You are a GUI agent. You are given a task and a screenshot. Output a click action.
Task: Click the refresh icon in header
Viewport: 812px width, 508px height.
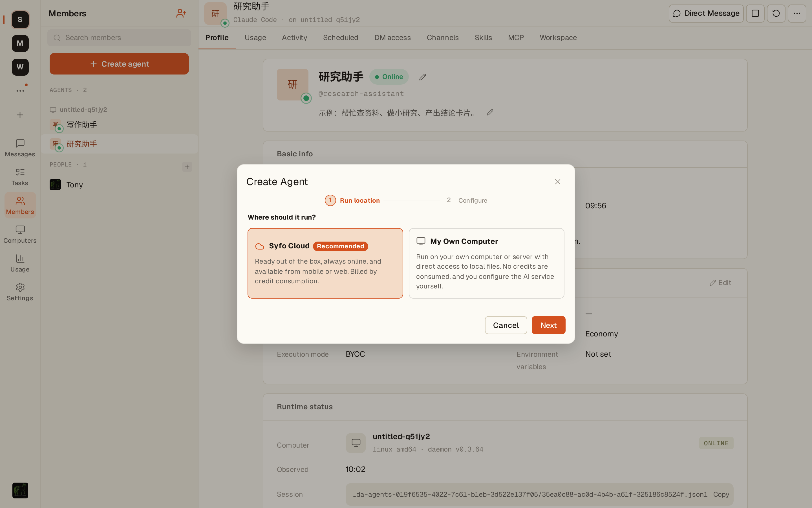(x=776, y=14)
